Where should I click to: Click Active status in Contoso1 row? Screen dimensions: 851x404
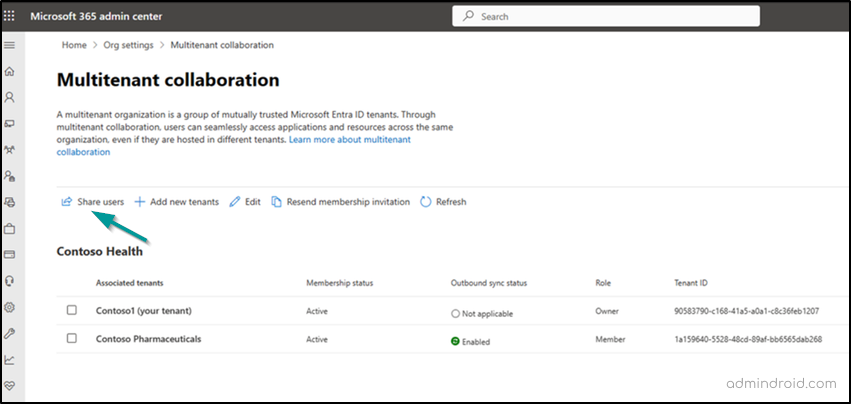click(317, 311)
